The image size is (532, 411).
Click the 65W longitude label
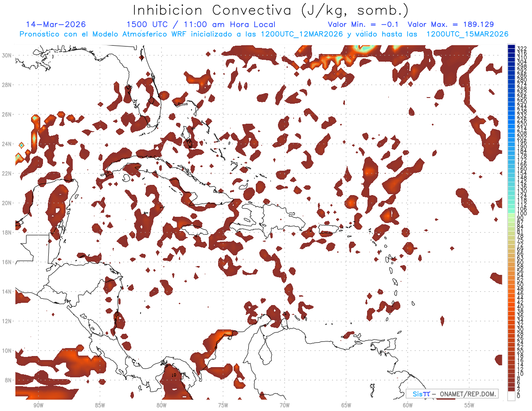(346, 405)
